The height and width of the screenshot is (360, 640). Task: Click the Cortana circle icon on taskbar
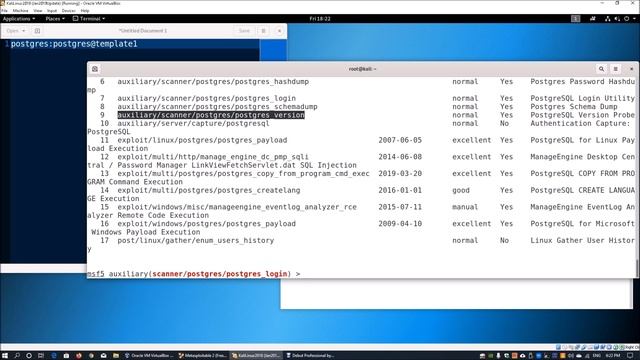click(29, 356)
